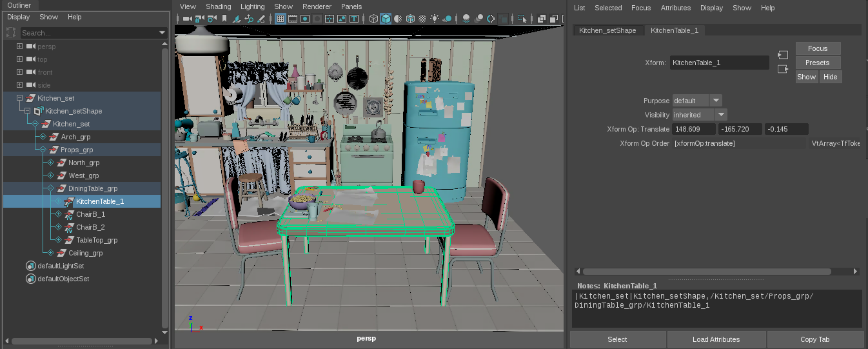Click the Copy Tab button
The height and width of the screenshot is (349, 868).
[x=815, y=339]
